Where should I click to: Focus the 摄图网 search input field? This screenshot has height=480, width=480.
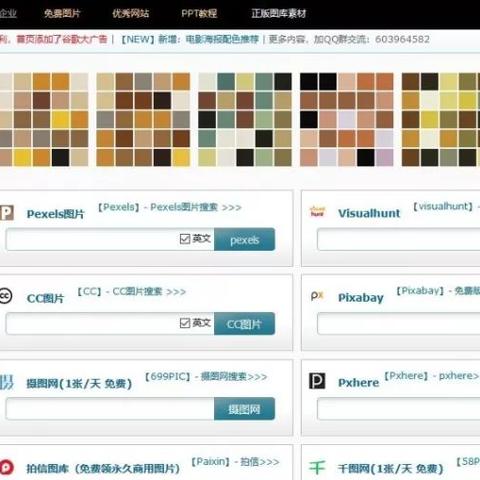110,409
